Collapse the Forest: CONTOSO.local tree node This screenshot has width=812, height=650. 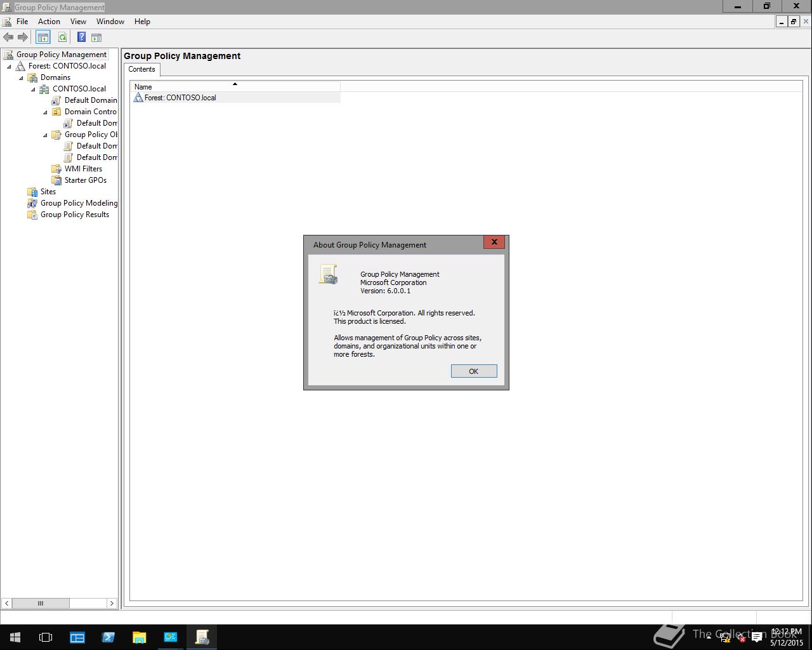tap(9, 66)
